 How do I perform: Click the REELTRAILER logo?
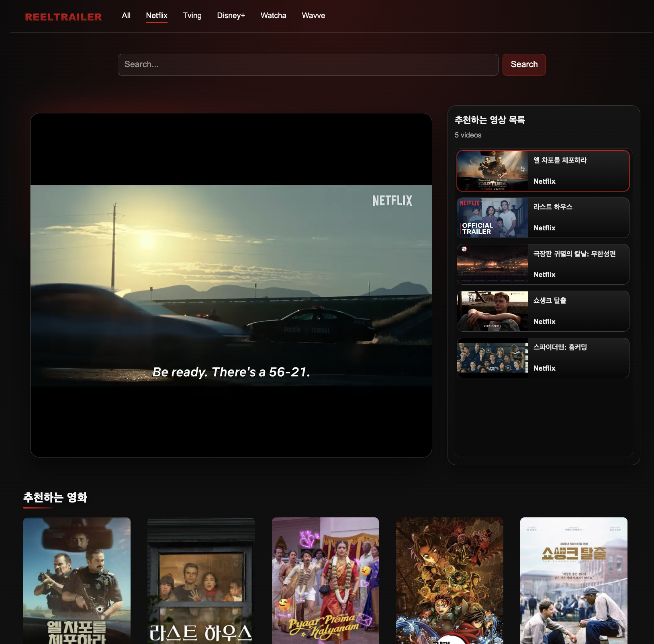coord(63,17)
